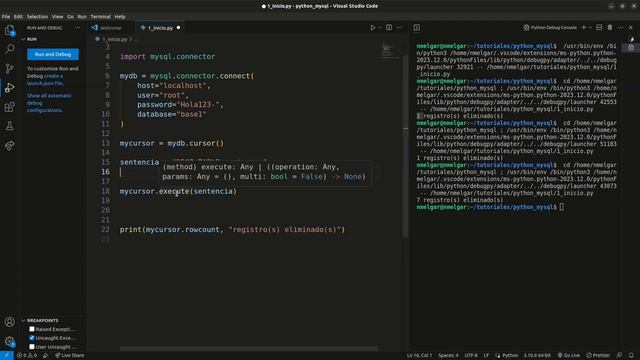Open the Source Control view icon

click(x=9, y=68)
